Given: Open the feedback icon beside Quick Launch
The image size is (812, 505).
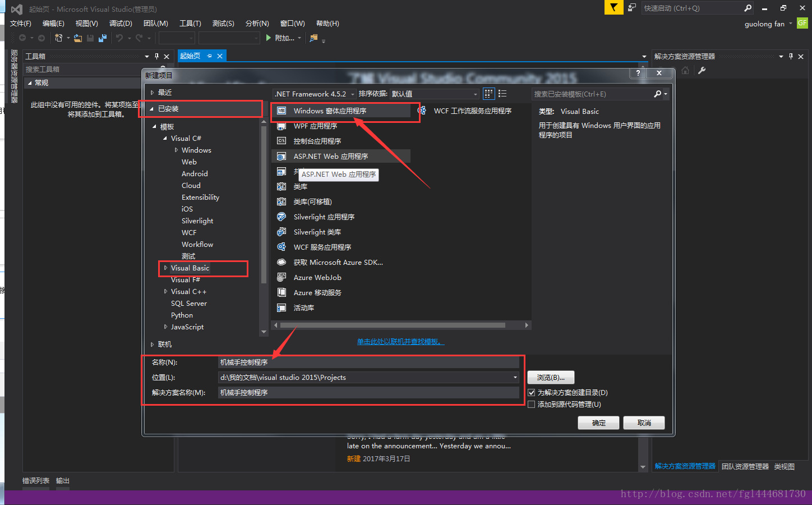Looking at the screenshot, I should [x=632, y=8].
